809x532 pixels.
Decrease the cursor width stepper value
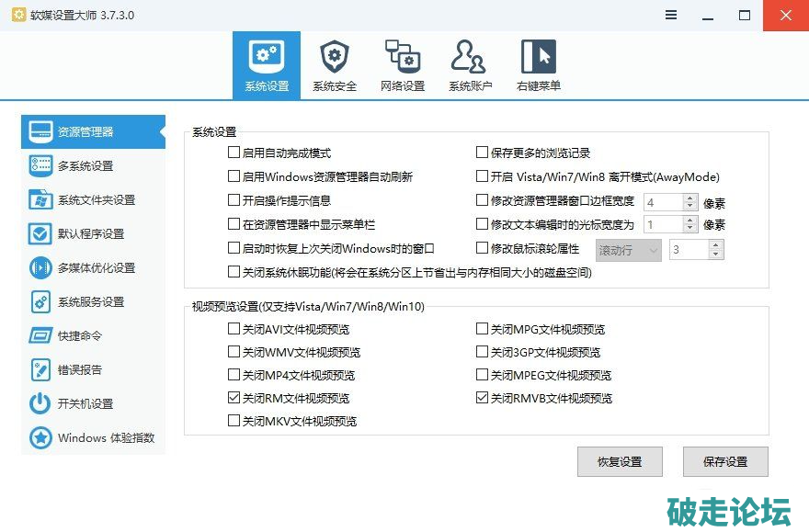[689, 229]
